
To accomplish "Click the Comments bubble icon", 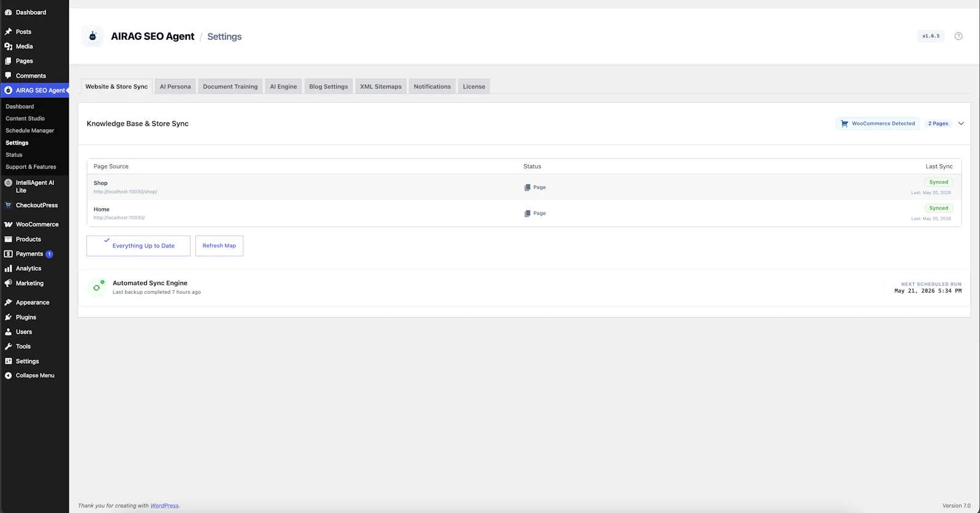I will pyautogui.click(x=9, y=75).
